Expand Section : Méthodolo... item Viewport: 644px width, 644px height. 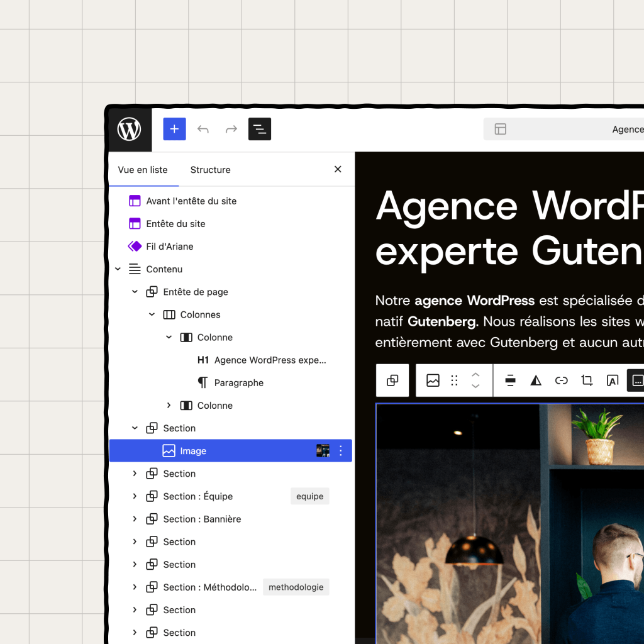135,587
